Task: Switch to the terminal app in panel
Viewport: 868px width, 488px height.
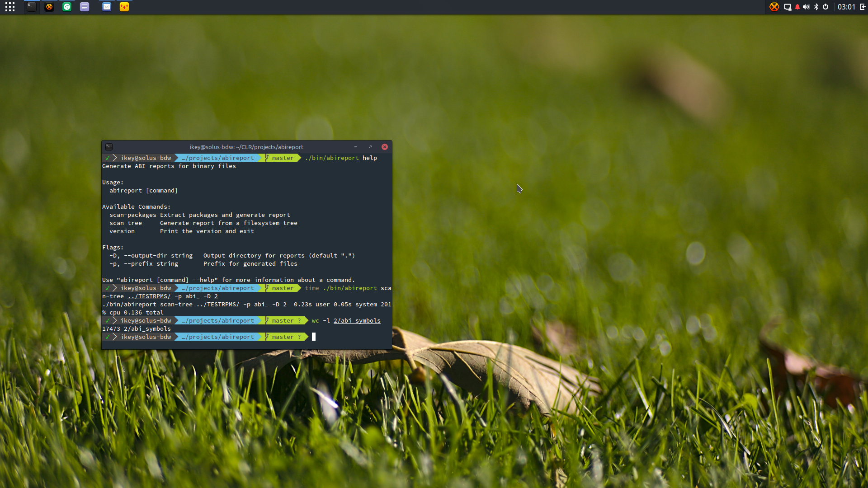Action: click(31, 7)
